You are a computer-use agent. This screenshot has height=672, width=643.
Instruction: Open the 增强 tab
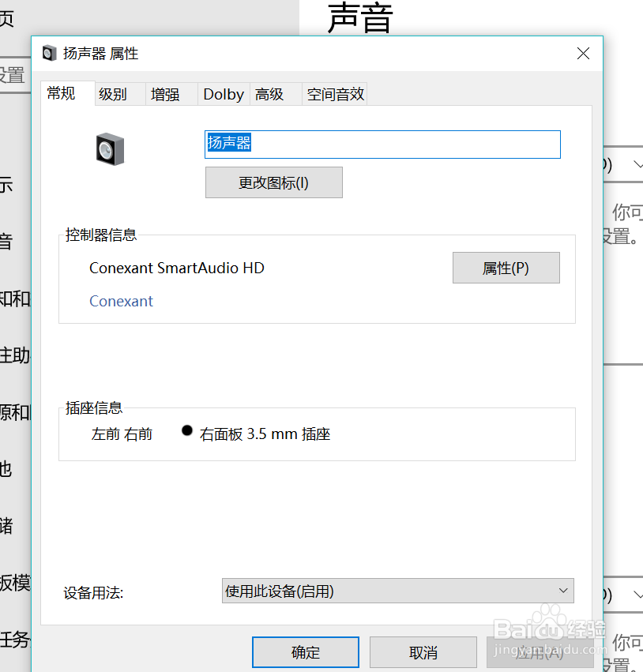(x=171, y=94)
